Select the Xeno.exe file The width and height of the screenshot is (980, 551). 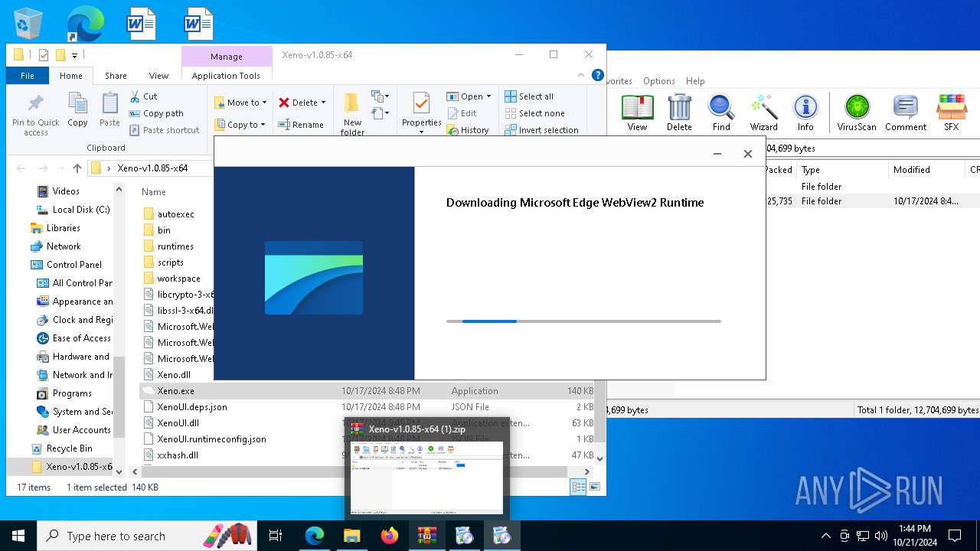[368, 391]
